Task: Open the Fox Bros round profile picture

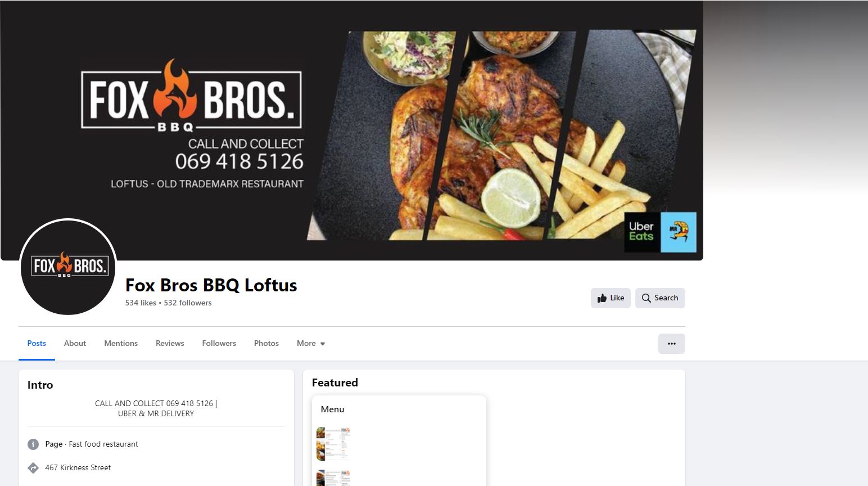Action: [69, 267]
